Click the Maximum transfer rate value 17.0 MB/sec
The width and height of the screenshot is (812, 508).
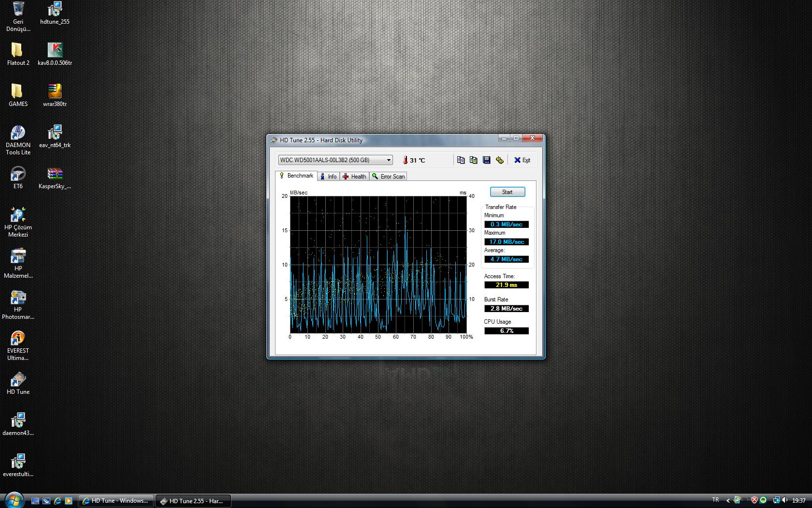point(507,242)
